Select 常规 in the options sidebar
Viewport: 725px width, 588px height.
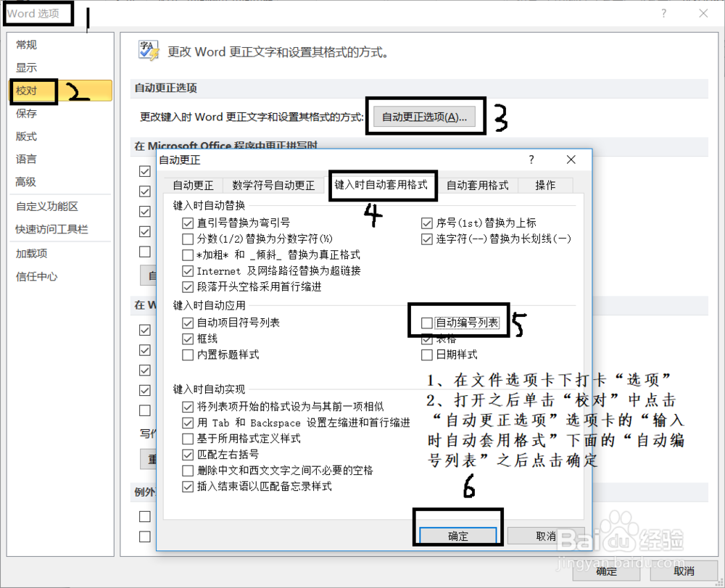coord(61,45)
